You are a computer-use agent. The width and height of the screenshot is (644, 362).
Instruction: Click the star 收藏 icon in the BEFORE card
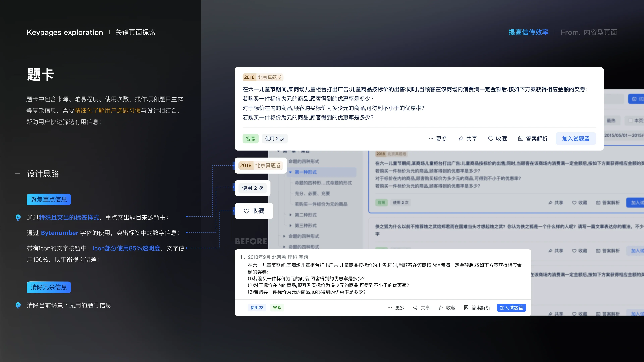point(441,308)
